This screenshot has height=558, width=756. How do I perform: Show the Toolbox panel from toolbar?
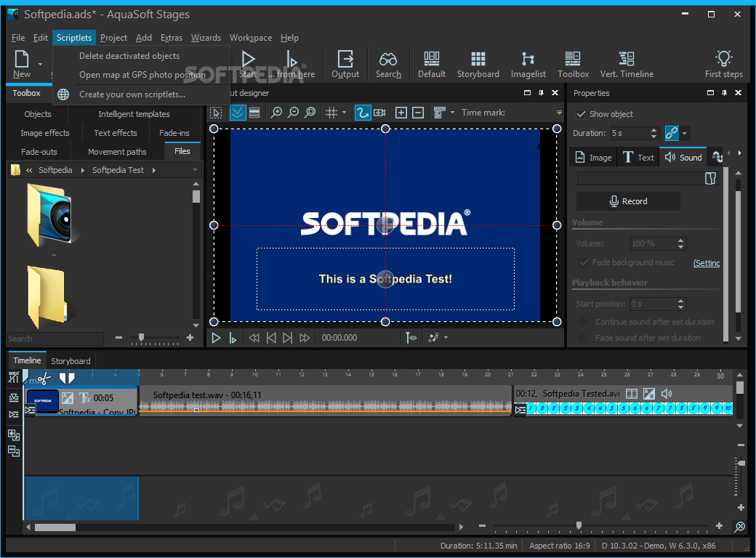coord(573,64)
